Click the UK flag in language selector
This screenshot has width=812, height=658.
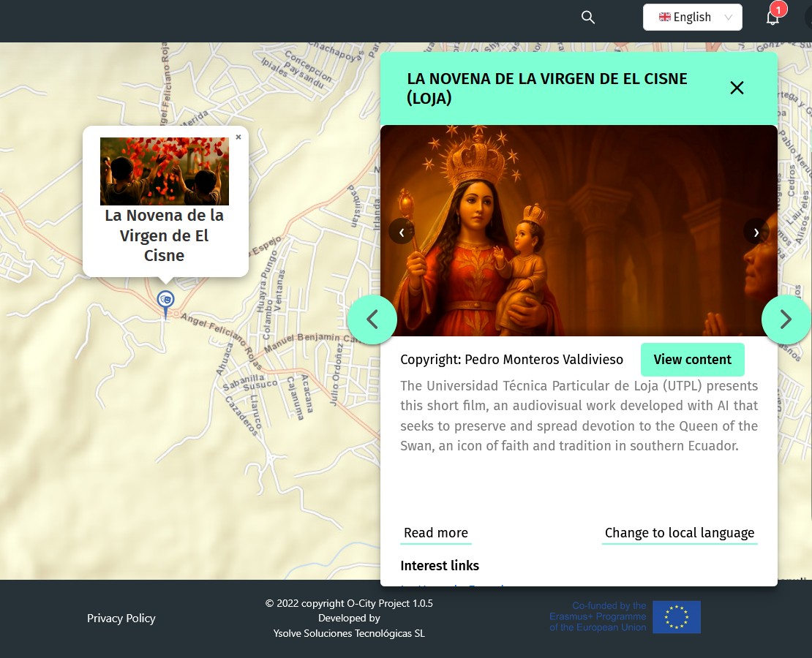click(664, 17)
